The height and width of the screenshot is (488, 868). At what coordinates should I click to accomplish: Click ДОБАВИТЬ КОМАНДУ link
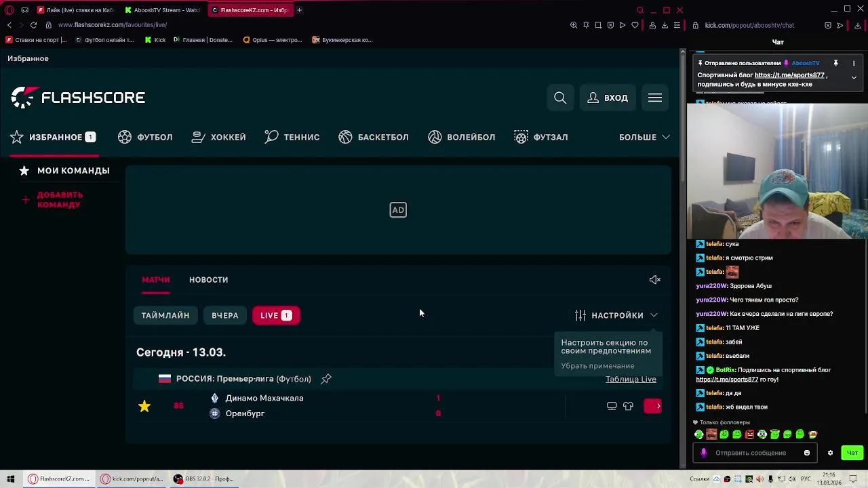(60, 200)
